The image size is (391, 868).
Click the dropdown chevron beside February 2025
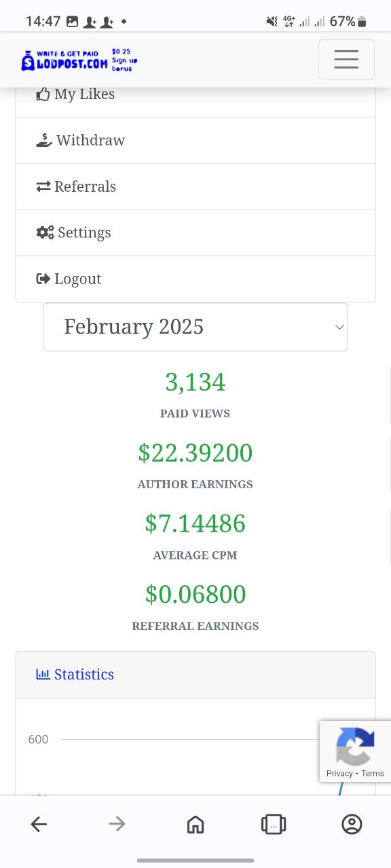coord(339,327)
